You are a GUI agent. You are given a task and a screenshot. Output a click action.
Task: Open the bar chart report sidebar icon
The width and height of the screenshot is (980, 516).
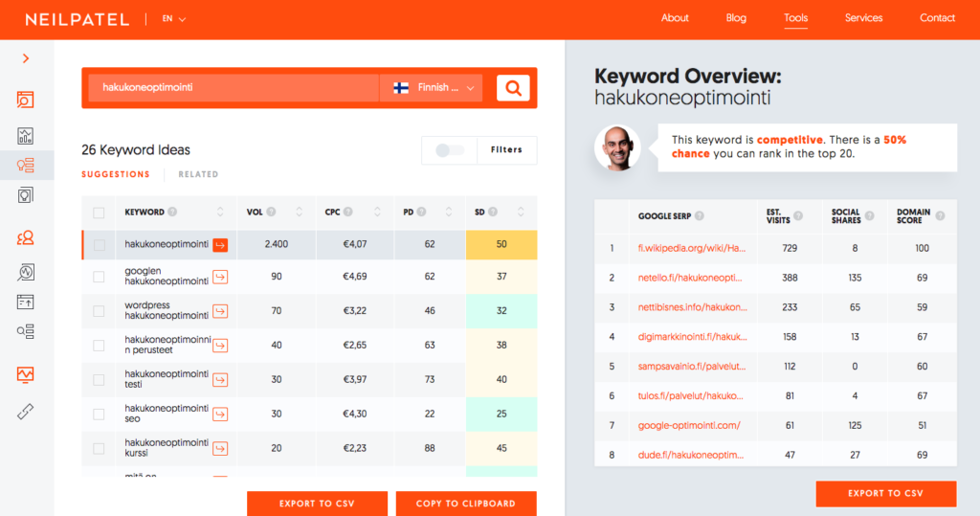(25, 136)
